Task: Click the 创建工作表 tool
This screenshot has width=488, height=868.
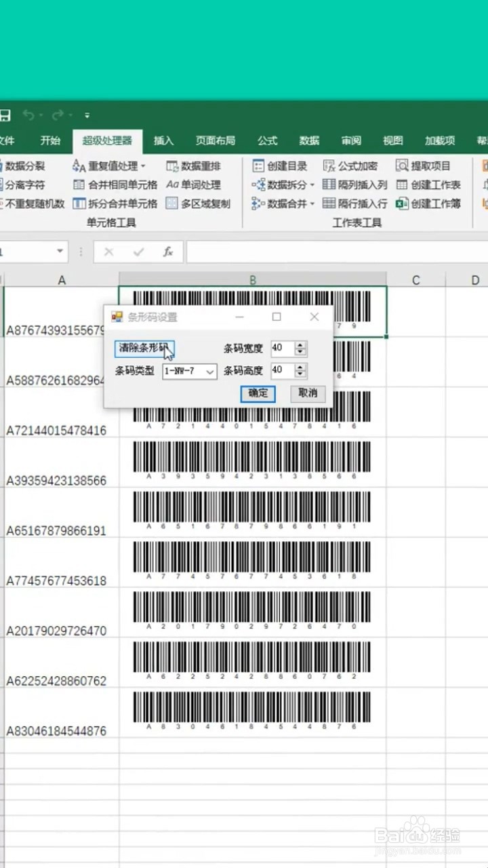Action: (428, 184)
